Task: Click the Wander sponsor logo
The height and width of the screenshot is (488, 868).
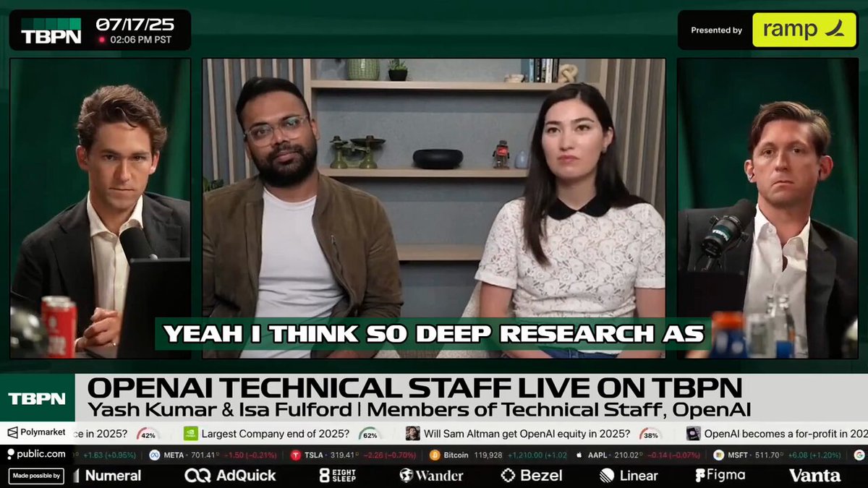Action: coord(431,476)
